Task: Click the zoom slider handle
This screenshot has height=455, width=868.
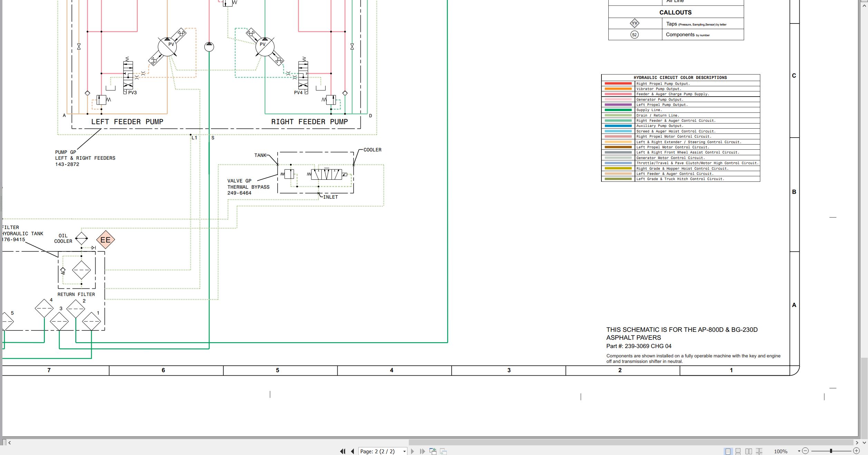Action: (x=831, y=451)
